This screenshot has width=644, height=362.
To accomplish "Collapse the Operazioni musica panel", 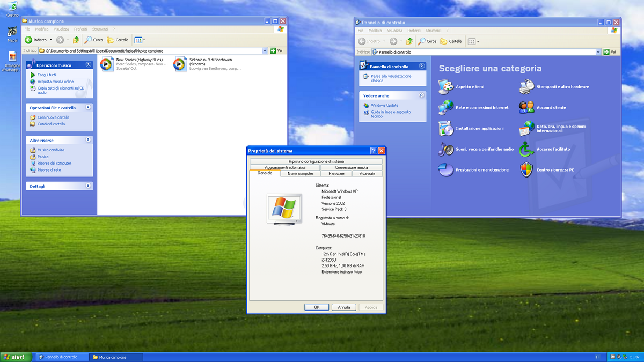I will 88,64.
